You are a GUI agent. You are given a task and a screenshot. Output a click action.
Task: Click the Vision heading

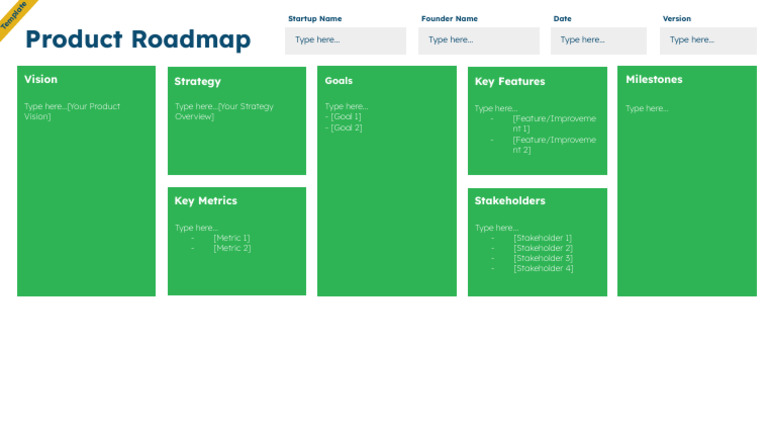41,79
